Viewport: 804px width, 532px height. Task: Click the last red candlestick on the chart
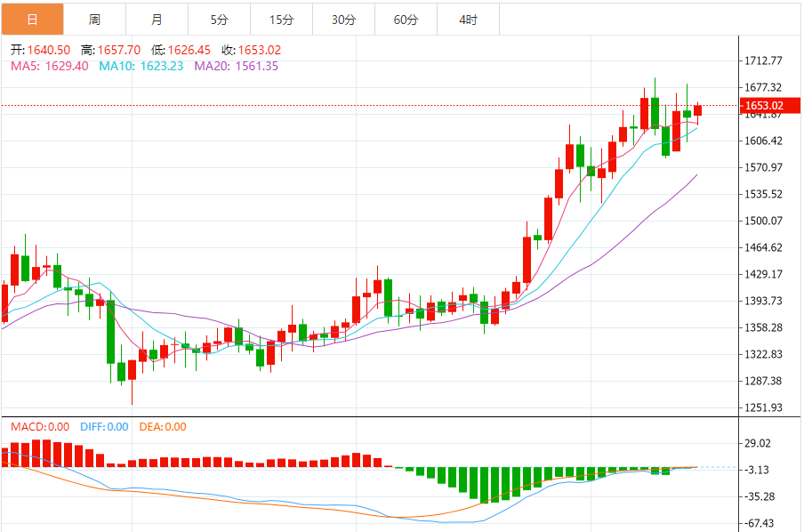point(698,110)
